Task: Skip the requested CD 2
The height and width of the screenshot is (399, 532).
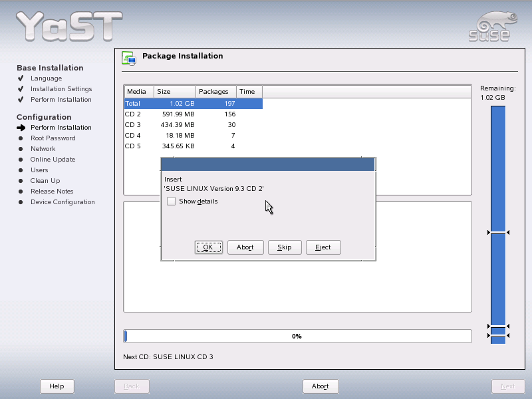Action: pyautogui.click(x=285, y=247)
